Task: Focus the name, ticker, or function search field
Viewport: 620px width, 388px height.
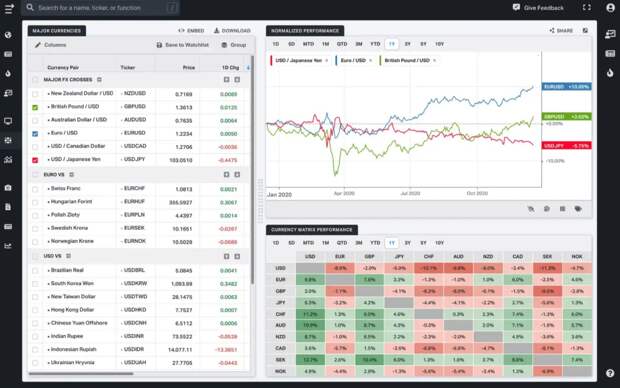Action: click(101, 8)
